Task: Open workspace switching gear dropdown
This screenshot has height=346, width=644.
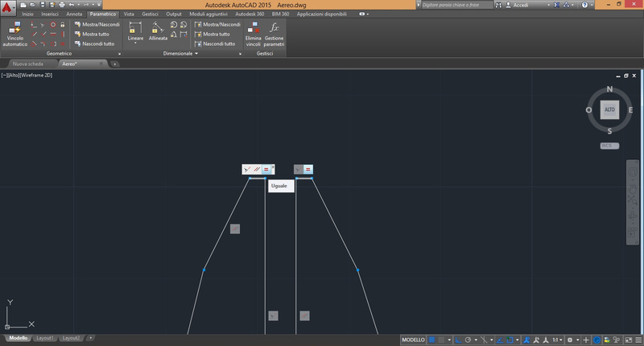Action: 577,340
